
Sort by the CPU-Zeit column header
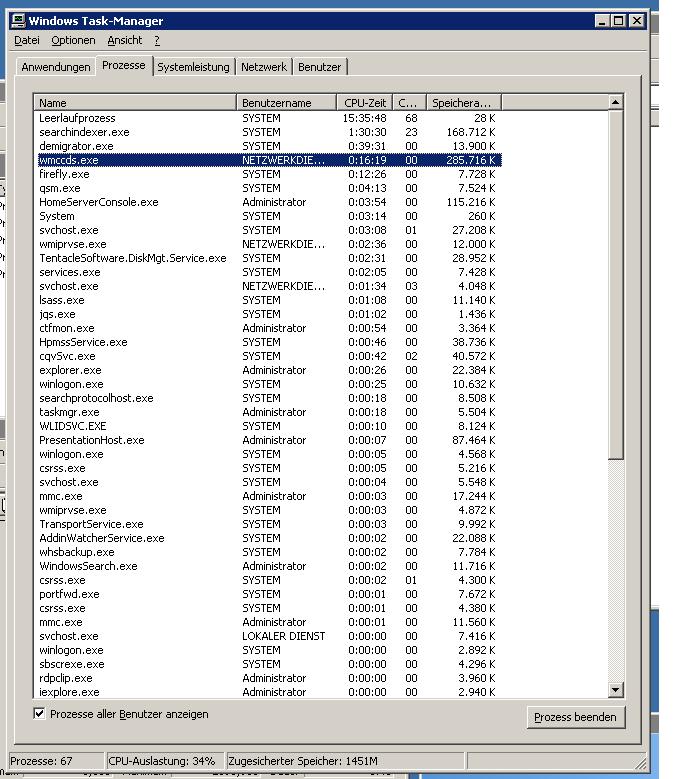point(365,103)
